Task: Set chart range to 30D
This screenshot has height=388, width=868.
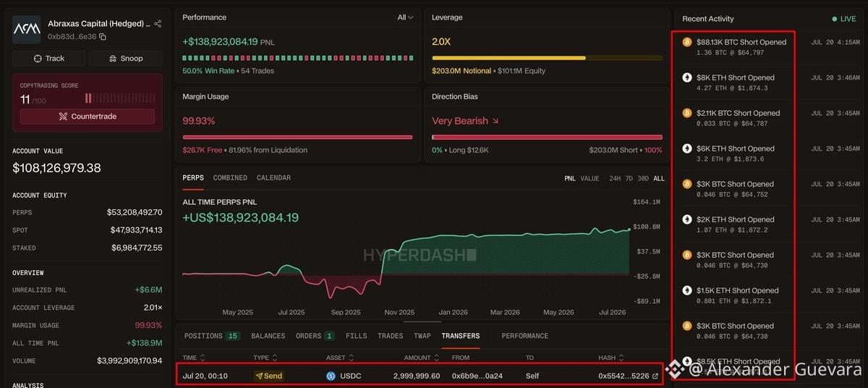Action: click(643, 178)
